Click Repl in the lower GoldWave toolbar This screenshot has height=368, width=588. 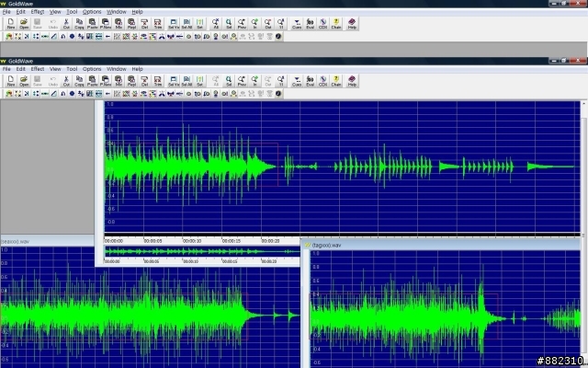[131, 80]
